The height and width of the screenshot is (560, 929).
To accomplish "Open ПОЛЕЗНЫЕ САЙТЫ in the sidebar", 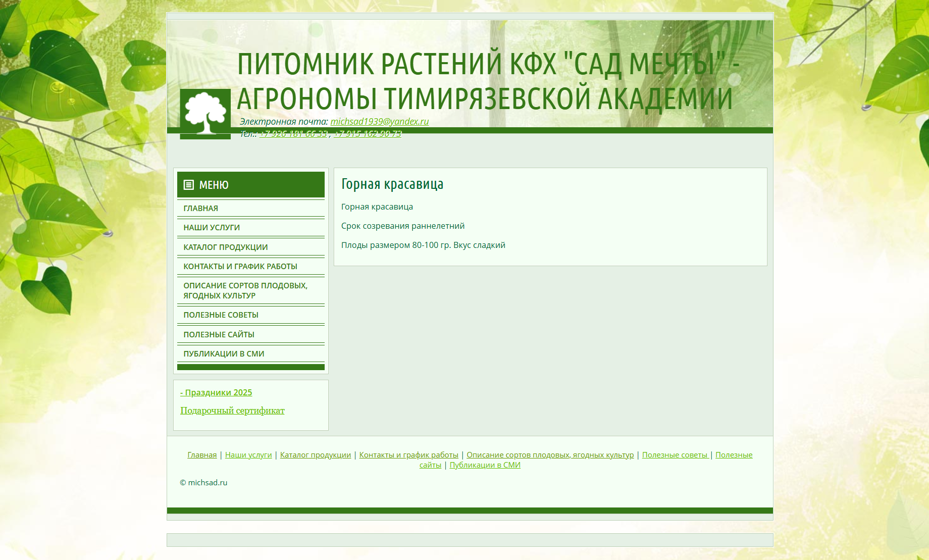I will click(x=219, y=334).
